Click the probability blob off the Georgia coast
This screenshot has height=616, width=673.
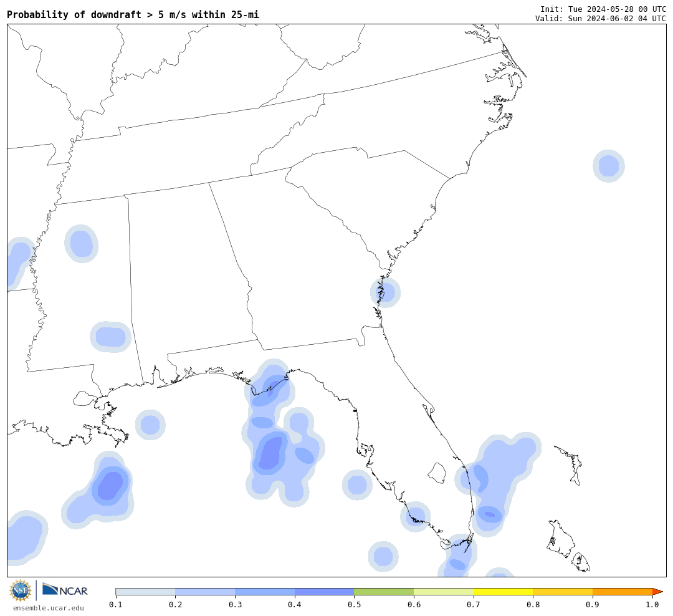(386, 292)
